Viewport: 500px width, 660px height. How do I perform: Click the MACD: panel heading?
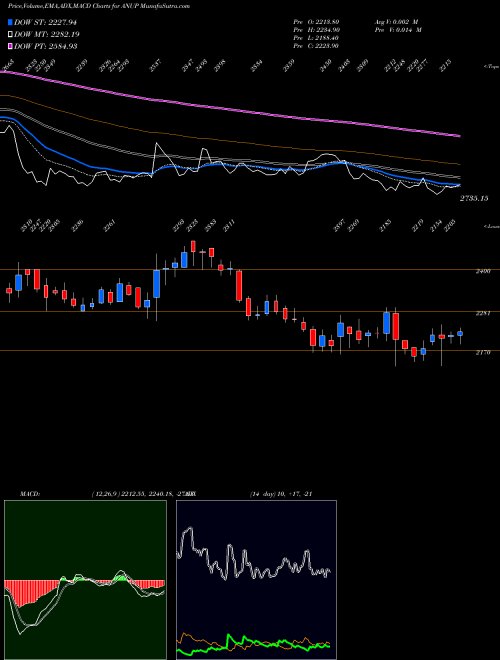click(30, 494)
